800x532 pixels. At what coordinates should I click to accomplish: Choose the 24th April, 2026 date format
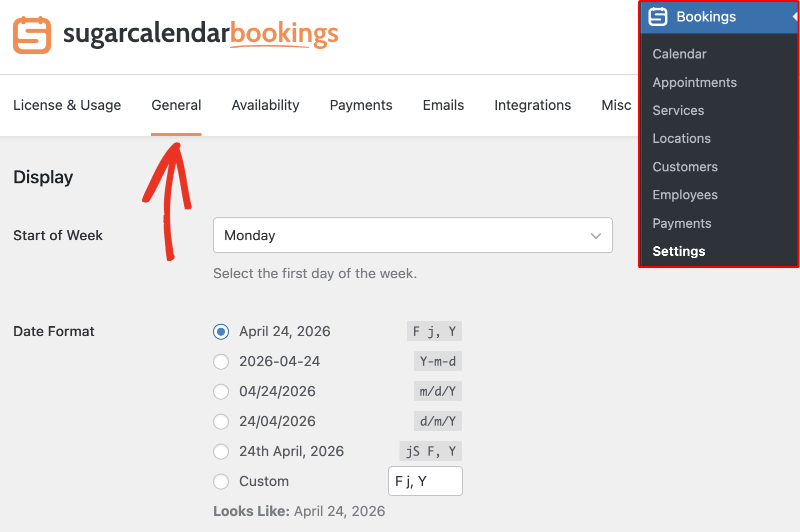[221, 452]
